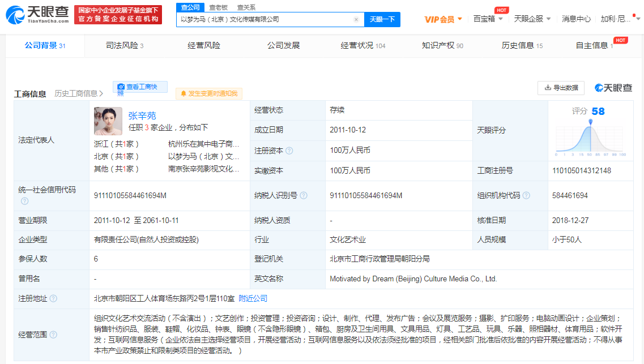Image resolution: width=644 pixels, height=364 pixels.
Task: Open legal representative 张辛苑 link
Action: tap(142, 115)
